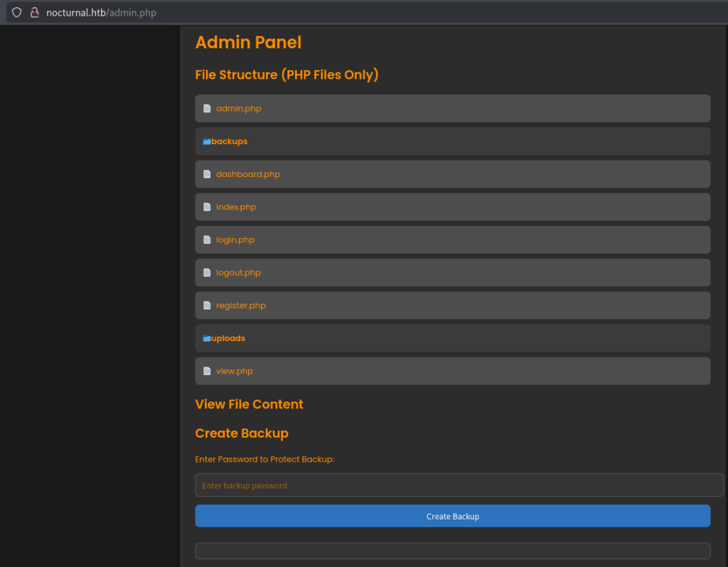Click the folder icon next to backups

click(x=206, y=141)
